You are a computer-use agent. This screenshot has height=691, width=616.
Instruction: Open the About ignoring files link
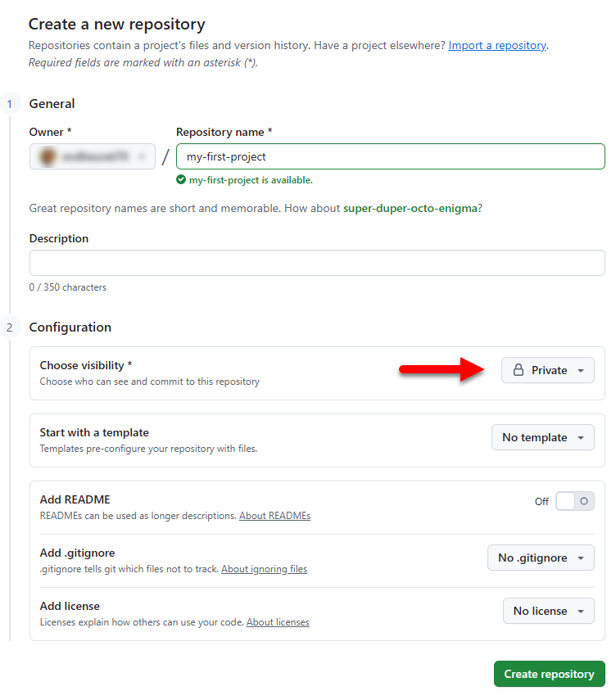tap(264, 569)
